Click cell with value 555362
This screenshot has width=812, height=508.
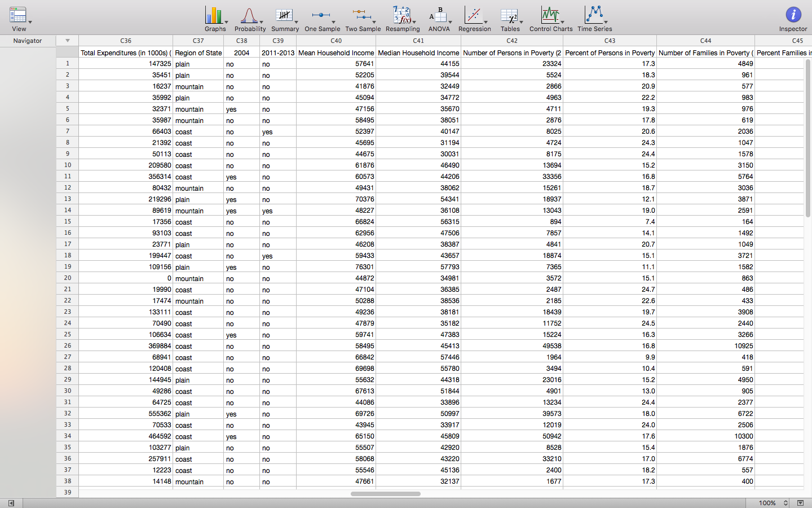(x=126, y=414)
